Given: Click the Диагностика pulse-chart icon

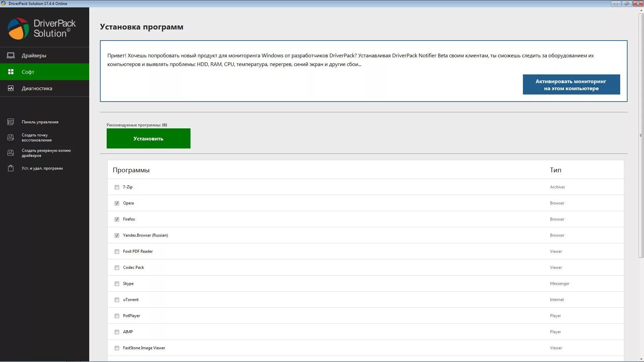Looking at the screenshot, I should click(x=11, y=88).
